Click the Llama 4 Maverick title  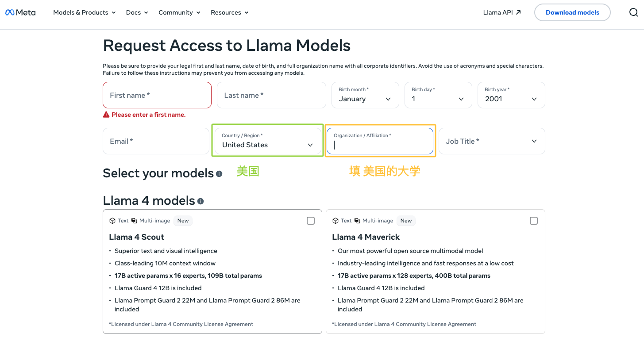tap(366, 237)
